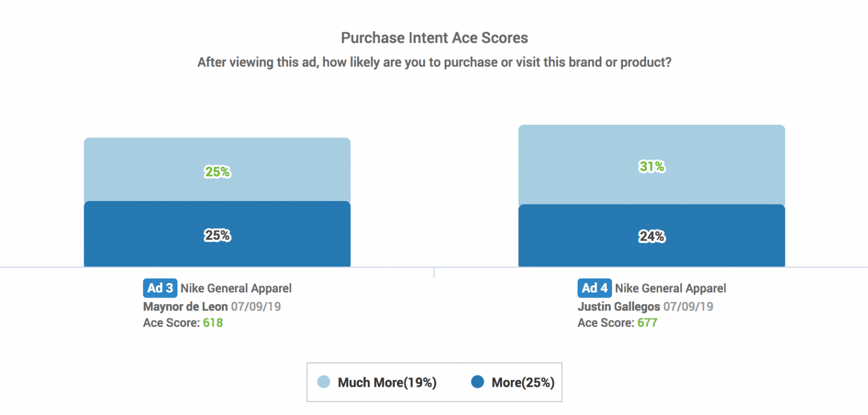868x415 pixels.
Task: Click Nike General Apparel under Ad 4
Action: point(671,289)
